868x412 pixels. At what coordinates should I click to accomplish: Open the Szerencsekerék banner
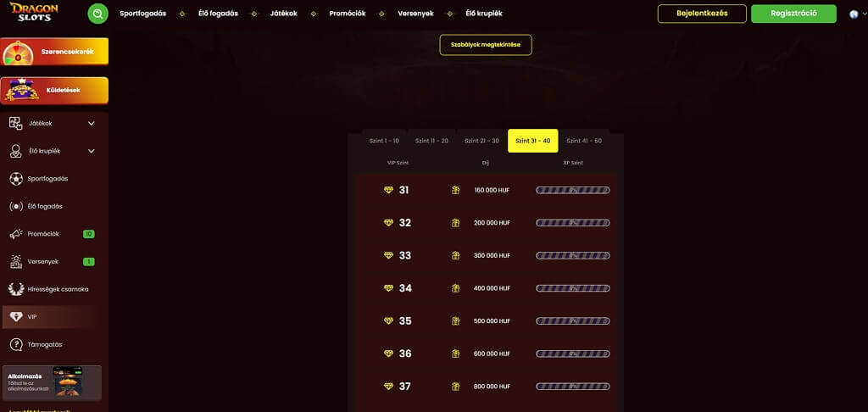tap(54, 52)
